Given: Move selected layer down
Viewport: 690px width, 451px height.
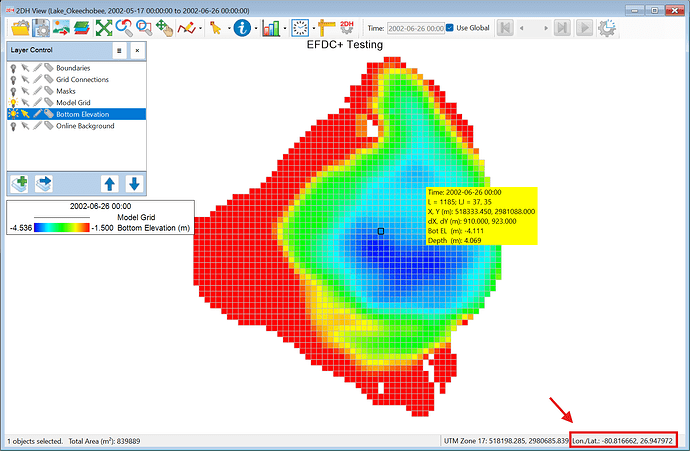Looking at the screenshot, I should pyautogui.click(x=134, y=183).
